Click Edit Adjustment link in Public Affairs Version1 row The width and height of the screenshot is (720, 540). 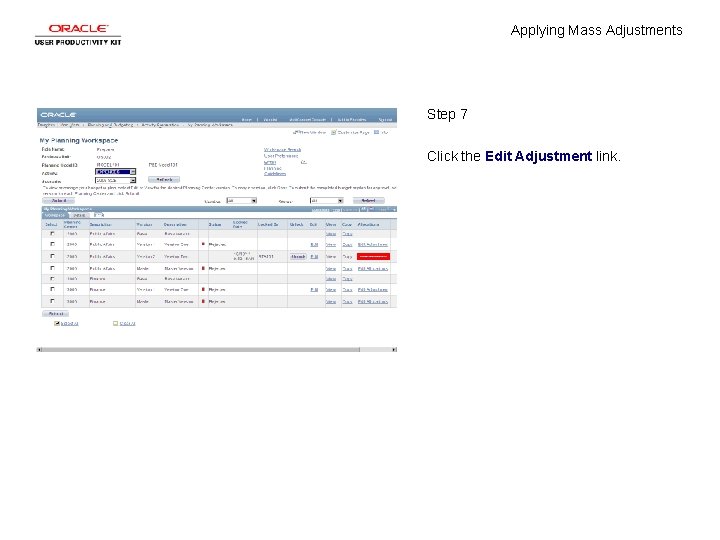(x=373, y=245)
